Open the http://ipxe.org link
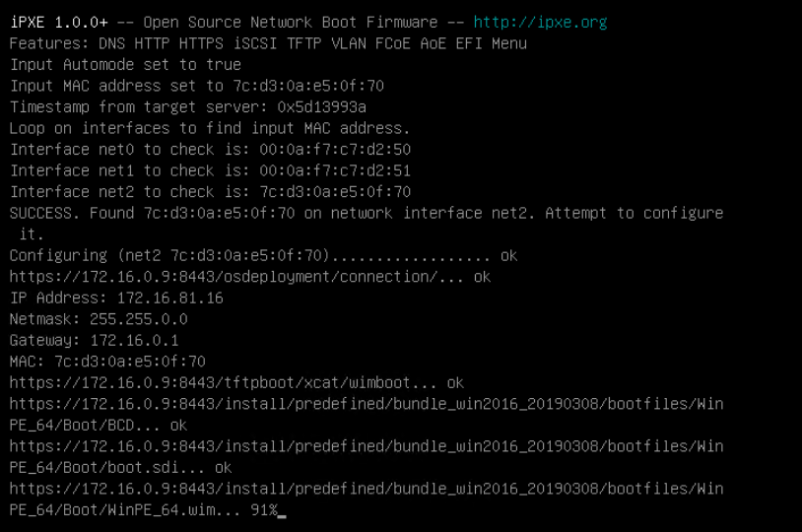The width and height of the screenshot is (802, 532). click(540, 23)
